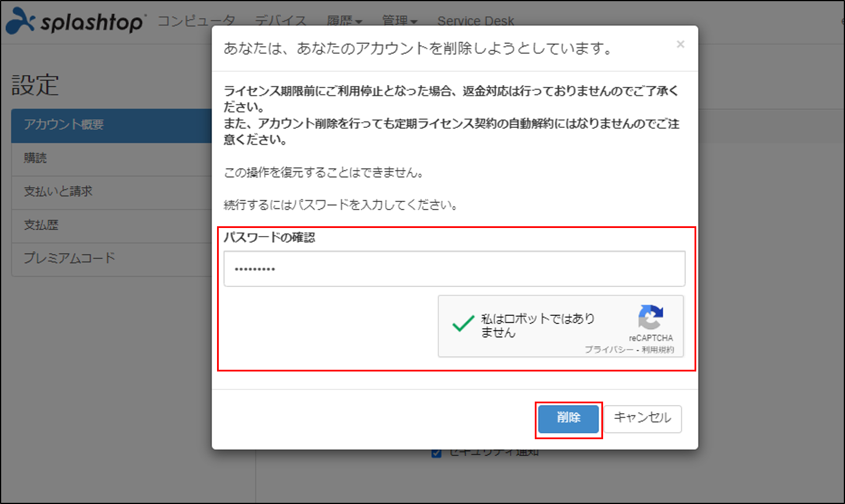Click the text 続行するにはパスワードを入力してください。
This screenshot has width=845, height=504.
[x=341, y=205]
